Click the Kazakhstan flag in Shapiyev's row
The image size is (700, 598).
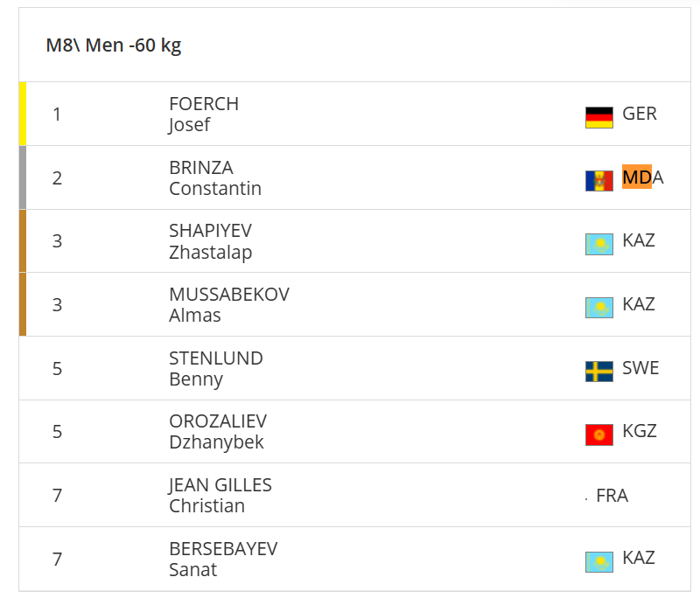coord(598,244)
